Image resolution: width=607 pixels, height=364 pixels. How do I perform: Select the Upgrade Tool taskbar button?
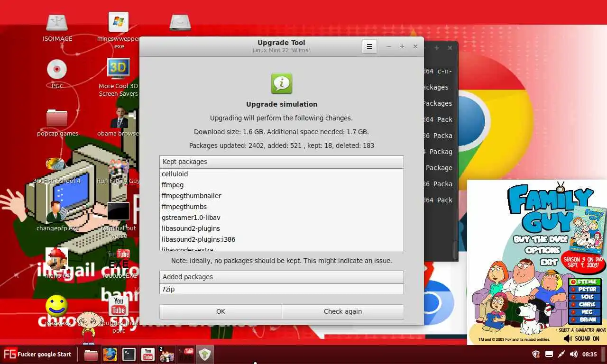(x=204, y=355)
